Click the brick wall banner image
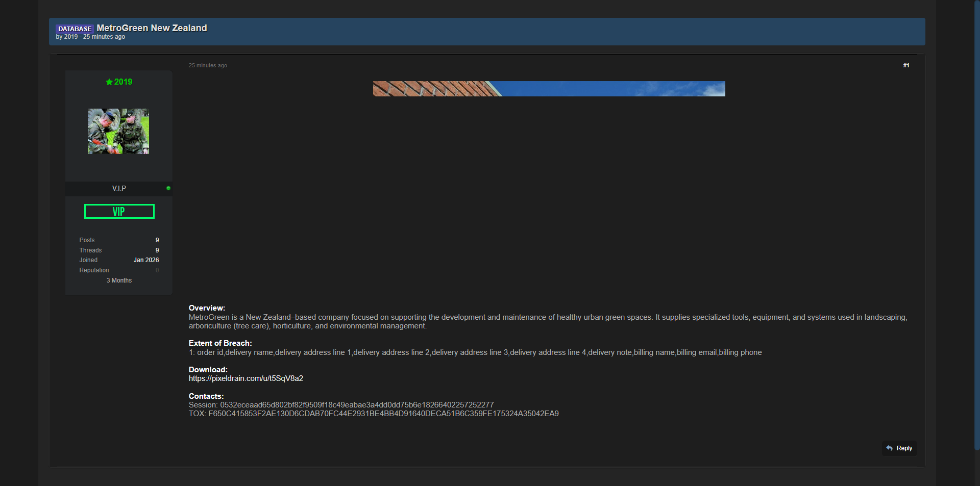980x486 pixels. (549, 89)
